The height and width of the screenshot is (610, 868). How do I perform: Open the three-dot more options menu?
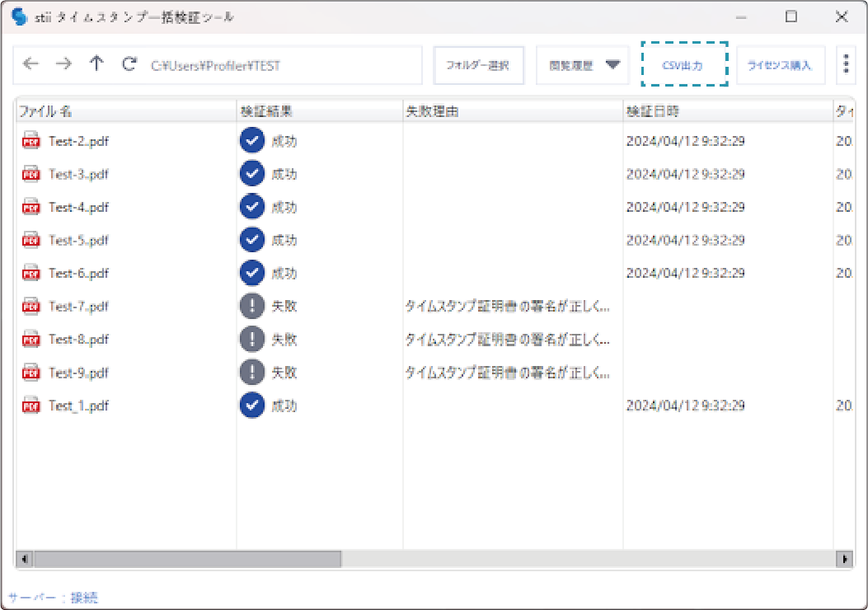[846, 65]
